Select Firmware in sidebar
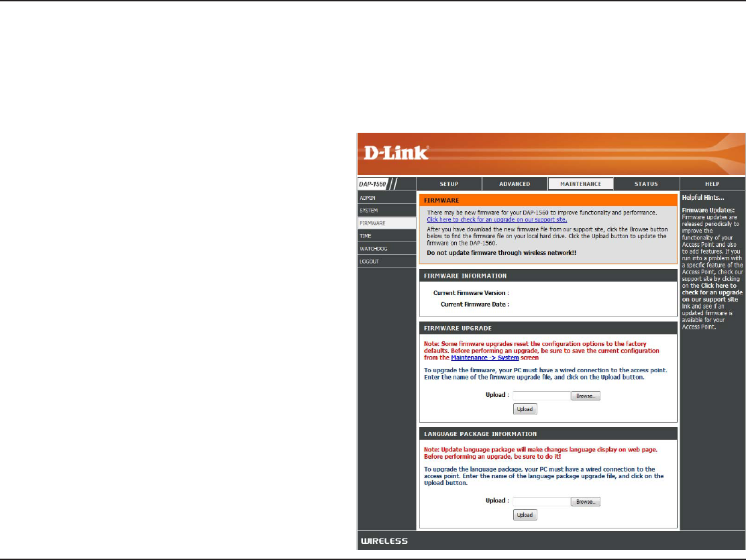 (x=386, y=223)
